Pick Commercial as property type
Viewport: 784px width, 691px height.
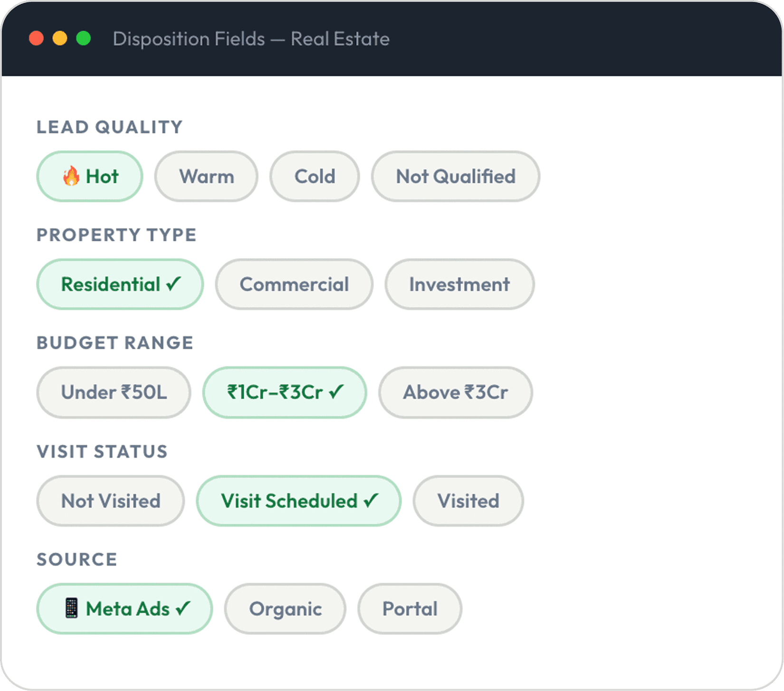point(294,284)
